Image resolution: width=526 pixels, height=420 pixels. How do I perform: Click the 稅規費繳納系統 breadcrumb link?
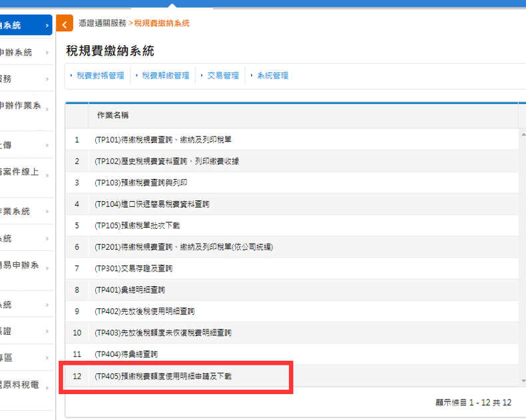point(162,23)
